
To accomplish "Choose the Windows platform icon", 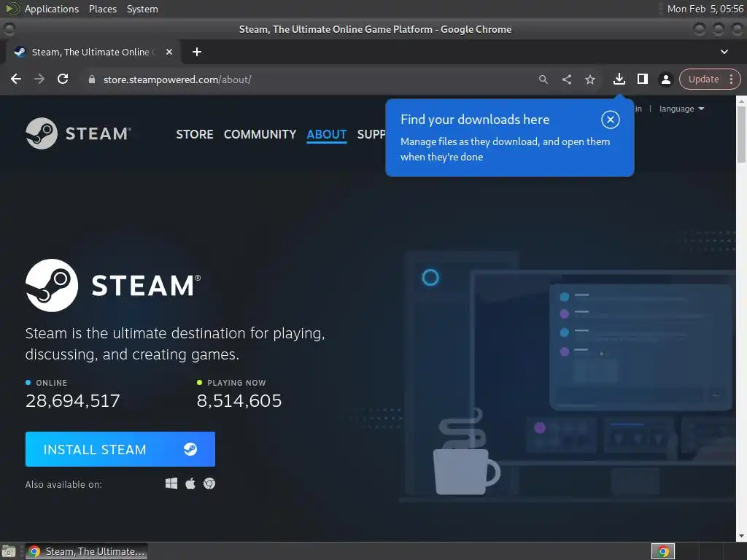I will click(171, 484).
